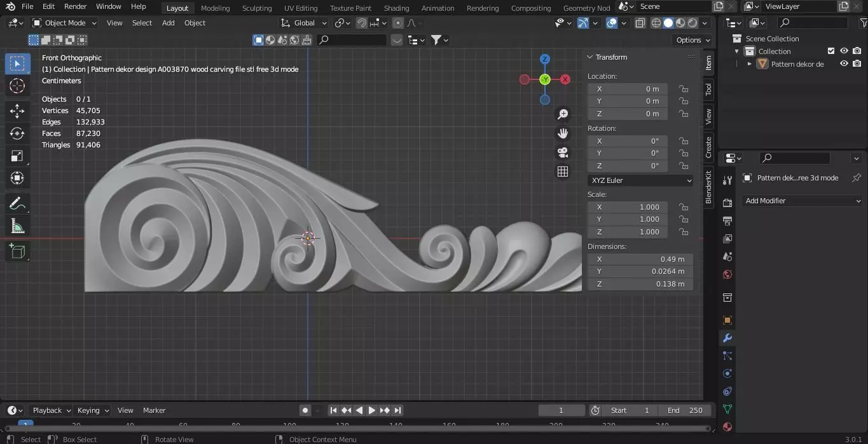This screenshot has width=868, height=444.
Task: Open Playback dropdown in timeline
Action: [x=51, y=410]
